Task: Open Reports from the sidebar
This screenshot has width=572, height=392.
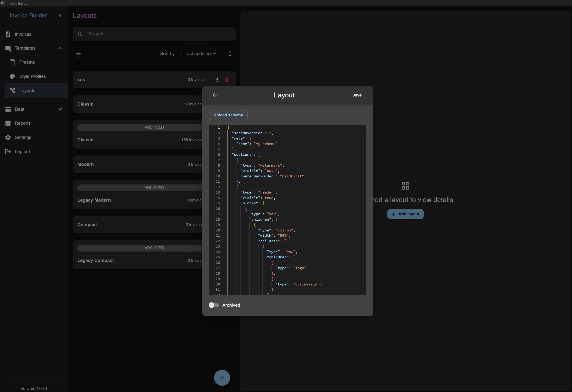Action: 34,123
